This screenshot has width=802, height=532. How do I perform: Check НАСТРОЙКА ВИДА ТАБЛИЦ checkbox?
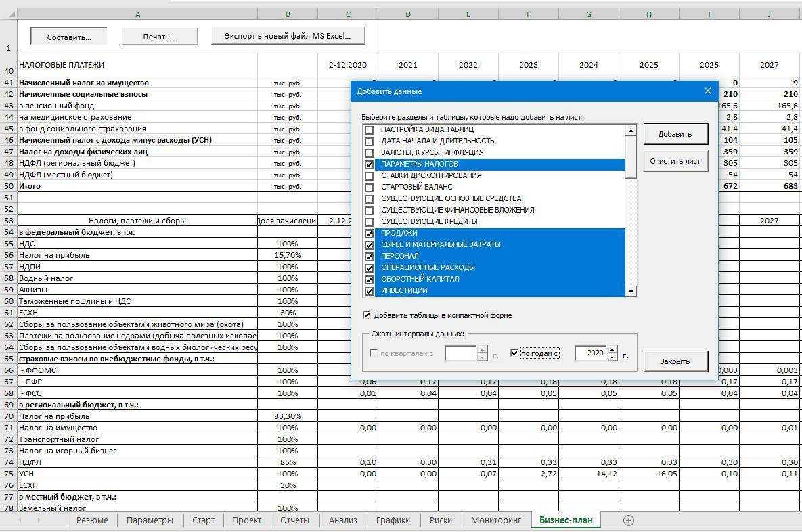point(370,130)
